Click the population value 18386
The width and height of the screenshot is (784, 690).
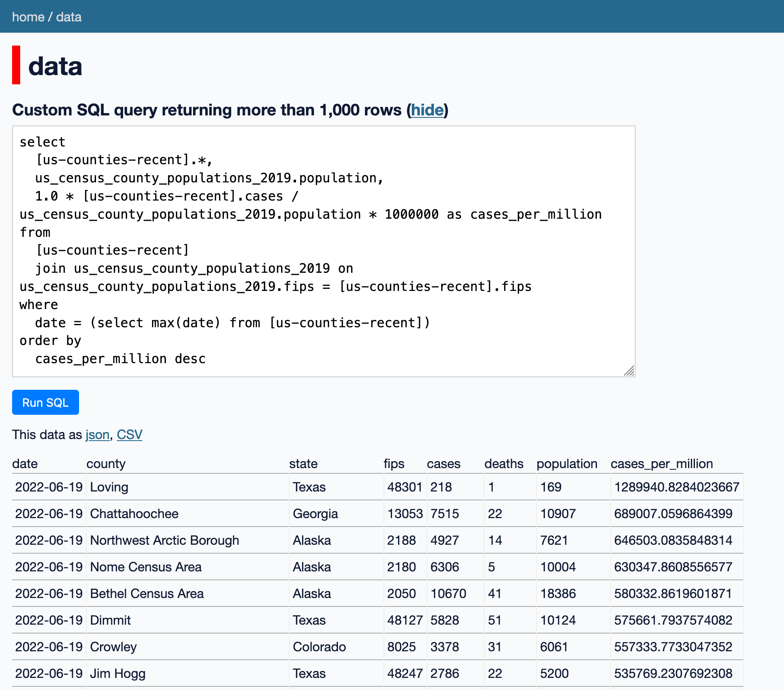point(558,594)
